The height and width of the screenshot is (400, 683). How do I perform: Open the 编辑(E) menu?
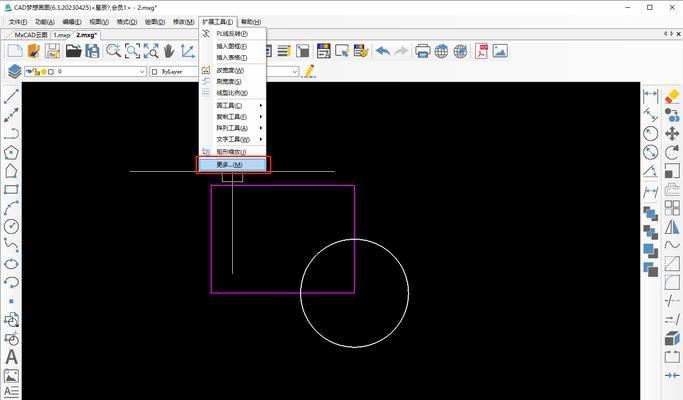[72, 22]
